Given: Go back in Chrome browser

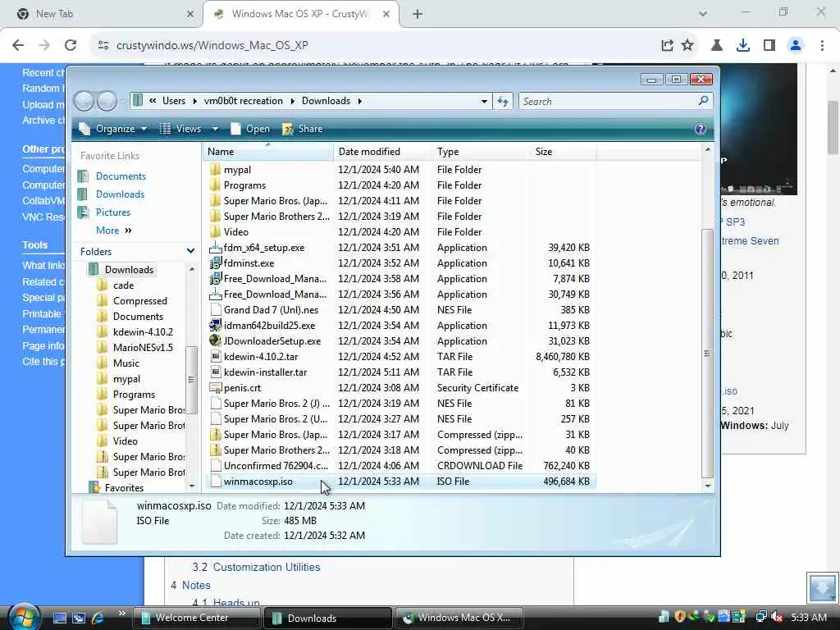Looking at the screenshot, I should click(x=18, y=45).
